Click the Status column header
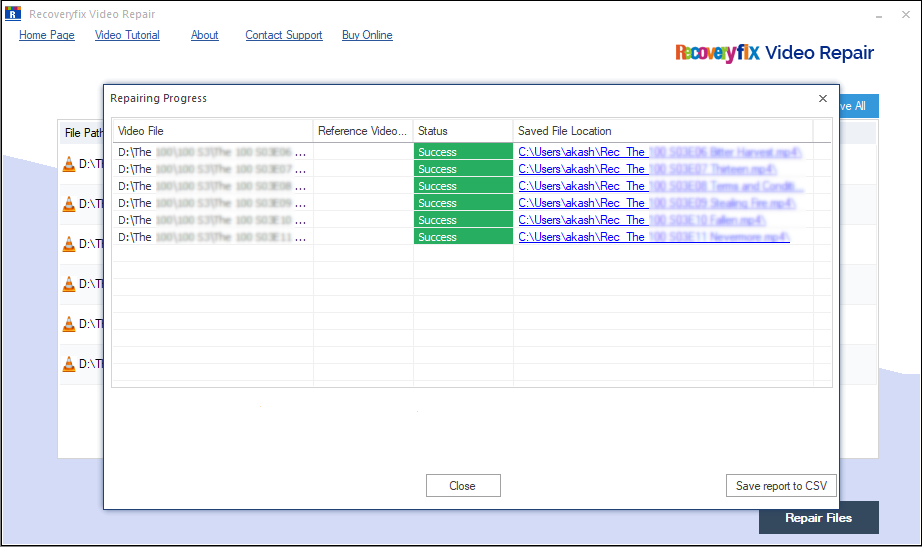Viewport: 924px width, 548px height. tap(463, 131)
